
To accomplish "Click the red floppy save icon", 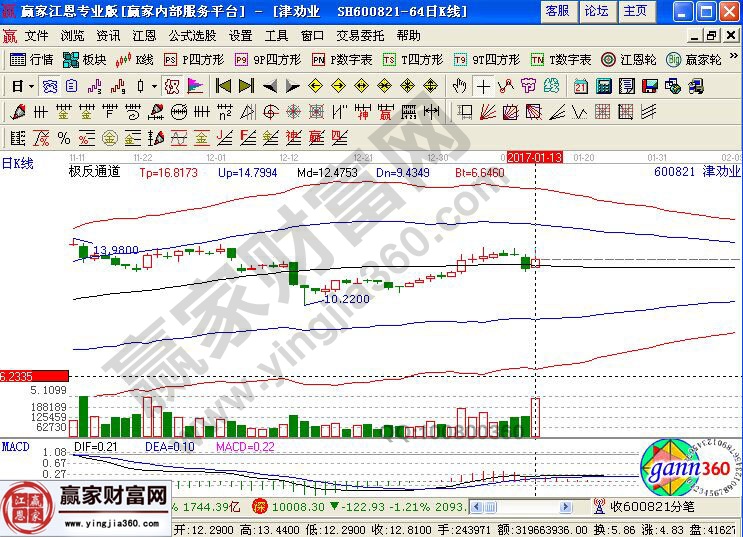I will [x=650, y=86].
